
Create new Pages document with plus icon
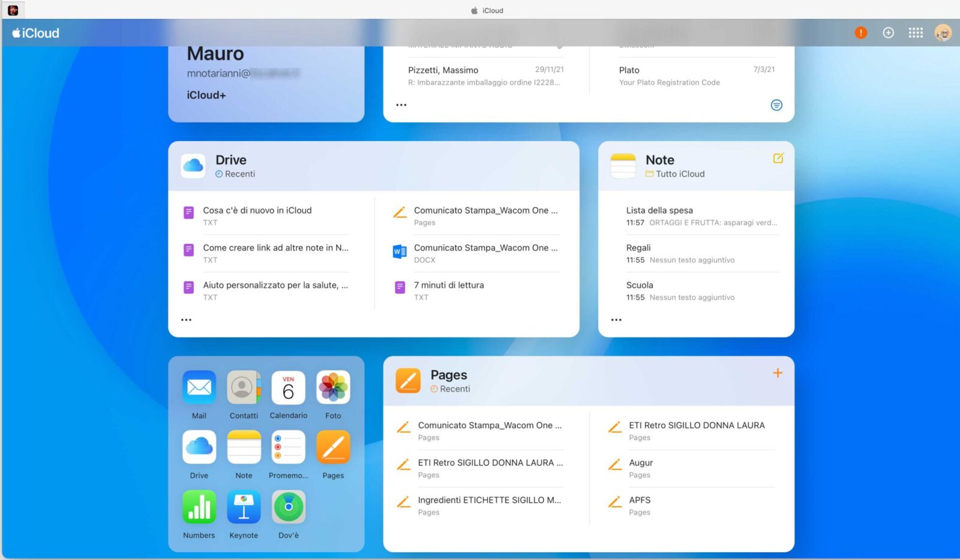click(778, 373)
